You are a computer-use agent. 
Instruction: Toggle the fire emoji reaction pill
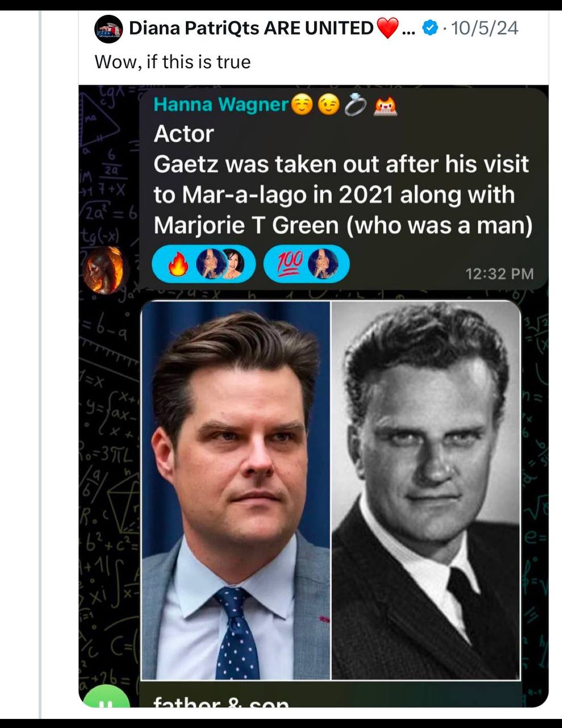(x=203, y=264)
